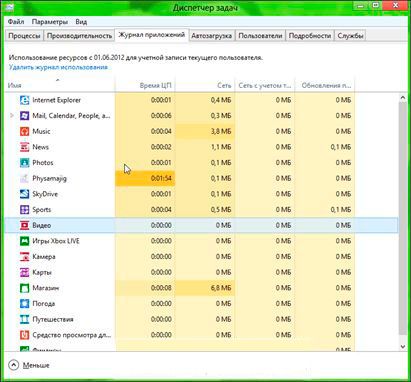Sort by Сеть с учетом column

[x=265, y=85]
